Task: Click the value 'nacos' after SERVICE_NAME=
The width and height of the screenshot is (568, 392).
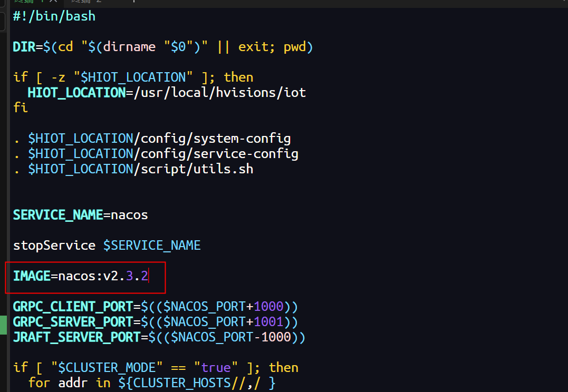Action: pos(129,215)
